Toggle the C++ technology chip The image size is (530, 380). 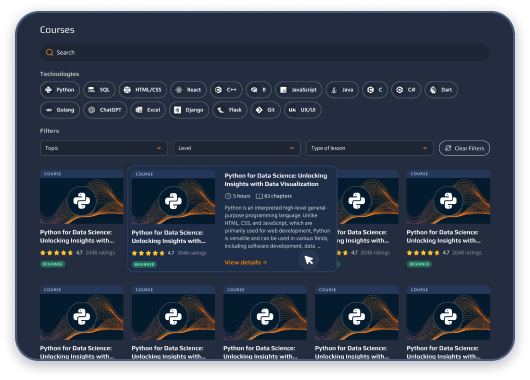click(226, 90)
